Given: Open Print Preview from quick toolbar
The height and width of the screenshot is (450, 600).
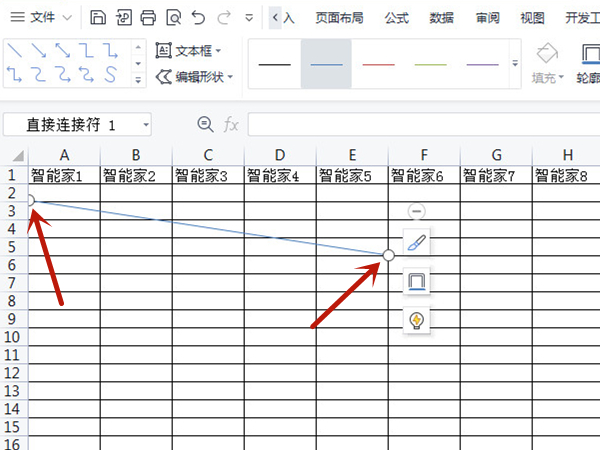Looking at the screenshot, I should click(174, 18).
